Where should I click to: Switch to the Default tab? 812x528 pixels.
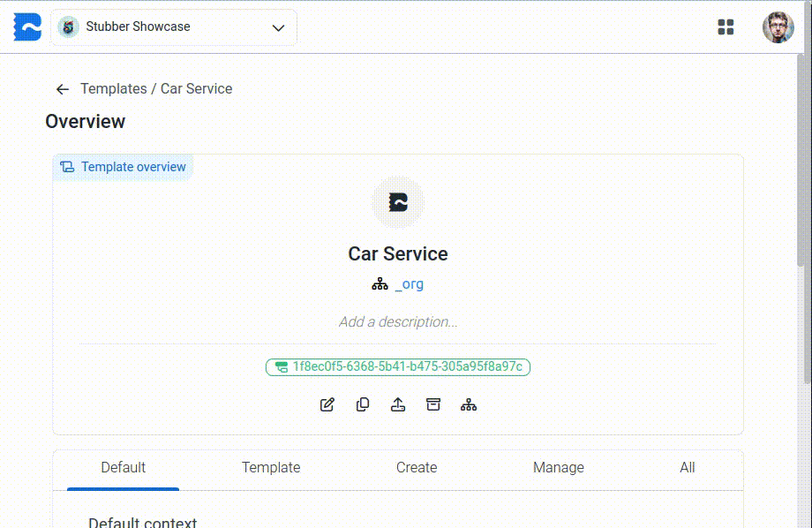123,468
